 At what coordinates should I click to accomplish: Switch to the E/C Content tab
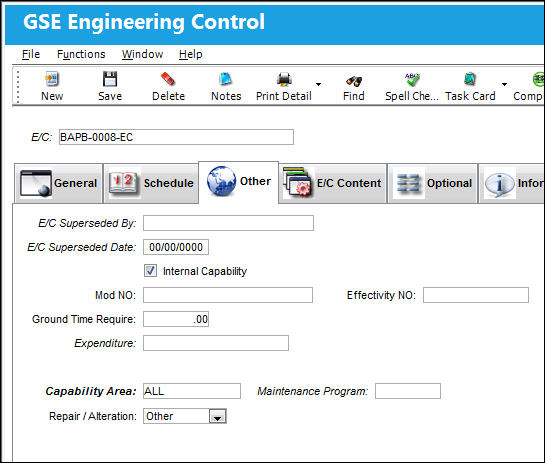pyautogui.click(x=333, y=183)
